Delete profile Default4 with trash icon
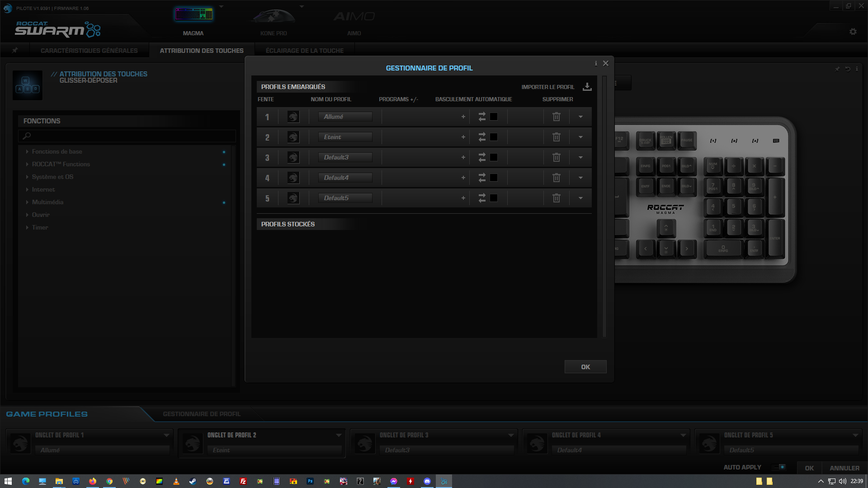The width and height of the screenshot is (868, 488). pyautogui.click(x=557, y=178)
